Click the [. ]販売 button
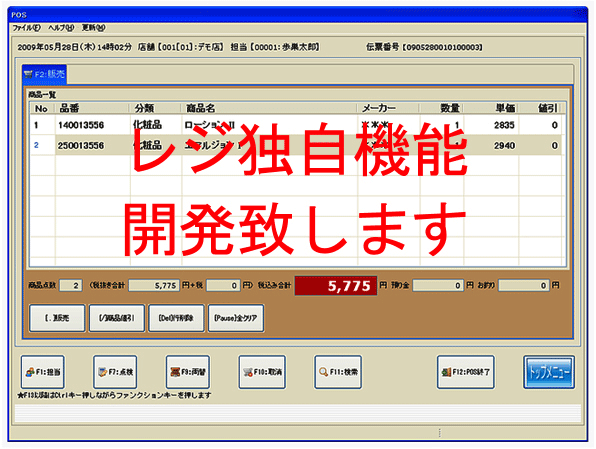This screenshot has height=449, width=596. point(57,318)
